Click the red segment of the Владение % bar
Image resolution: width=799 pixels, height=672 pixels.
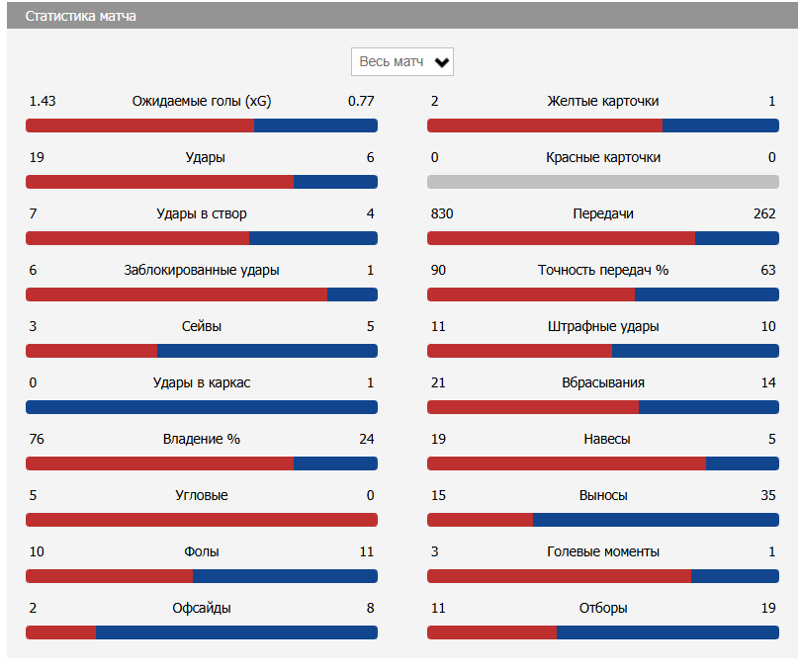tap(159, 463)
